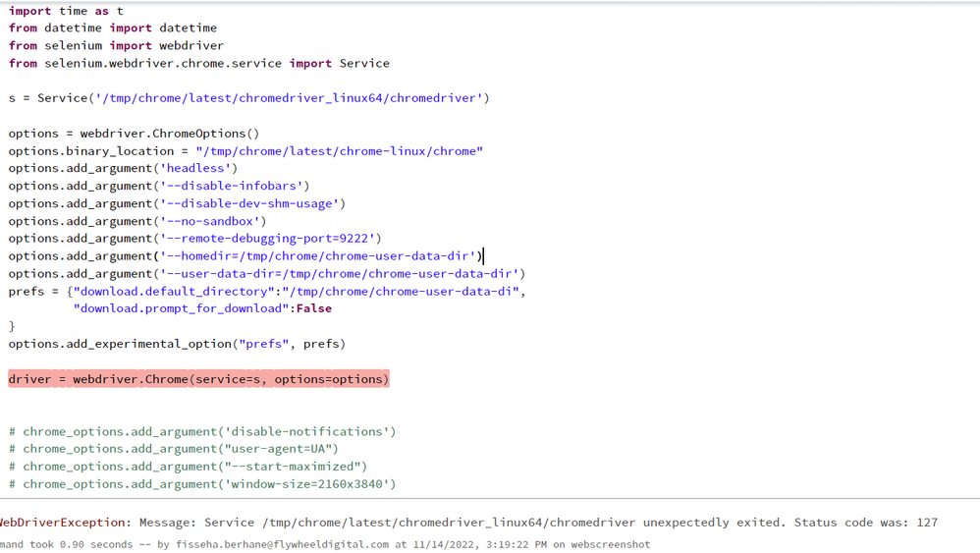Click the '--no-sandbox' argument line
Image resolution: width=980 pixels, height=553 pixels.
click(x=137, y=221)
